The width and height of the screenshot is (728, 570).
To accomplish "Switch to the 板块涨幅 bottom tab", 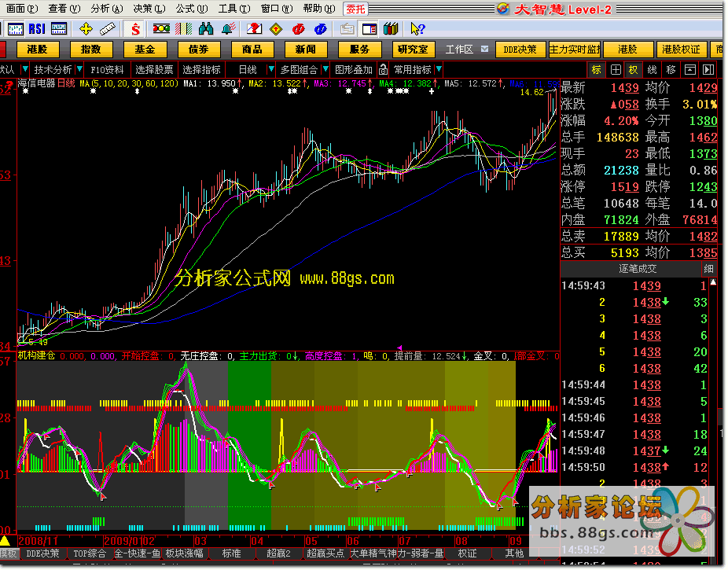I will coord(184,553).
